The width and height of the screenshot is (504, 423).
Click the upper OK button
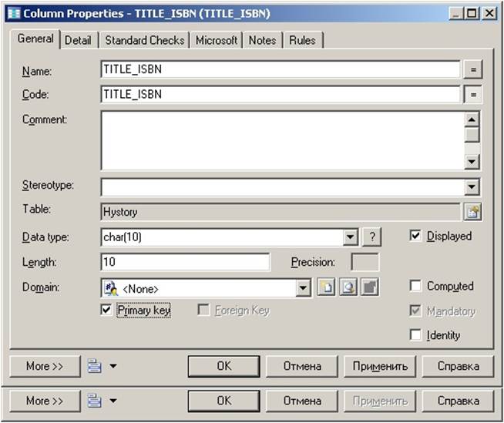[x=223, y=366]
